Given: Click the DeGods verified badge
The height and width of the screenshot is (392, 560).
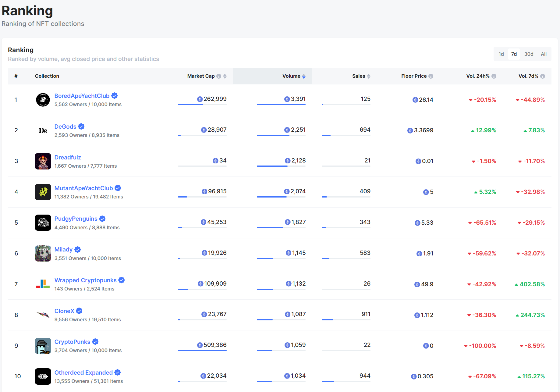Looking at the screenshot, I should coord(81,127).
